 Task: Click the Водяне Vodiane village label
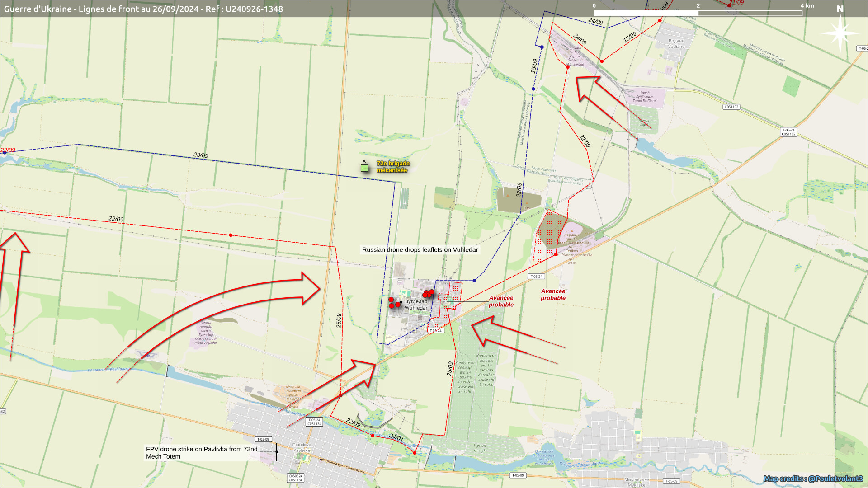point(676,43)
